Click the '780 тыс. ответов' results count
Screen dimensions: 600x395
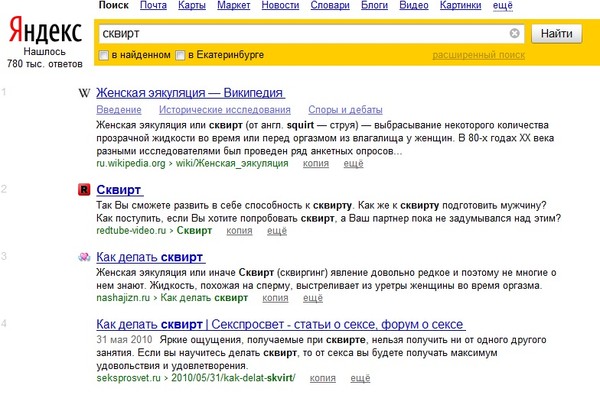[45, 64]
